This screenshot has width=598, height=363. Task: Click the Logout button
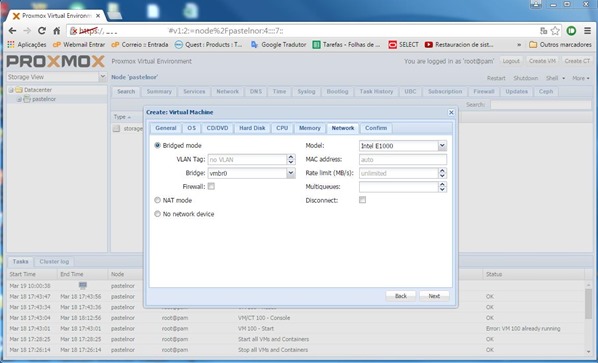tap(511, 61)
